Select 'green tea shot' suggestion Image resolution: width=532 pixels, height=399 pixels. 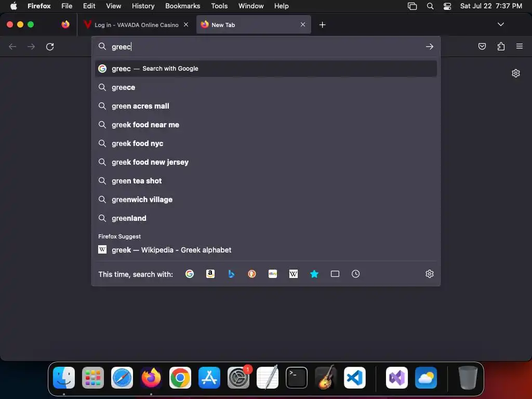265,180
